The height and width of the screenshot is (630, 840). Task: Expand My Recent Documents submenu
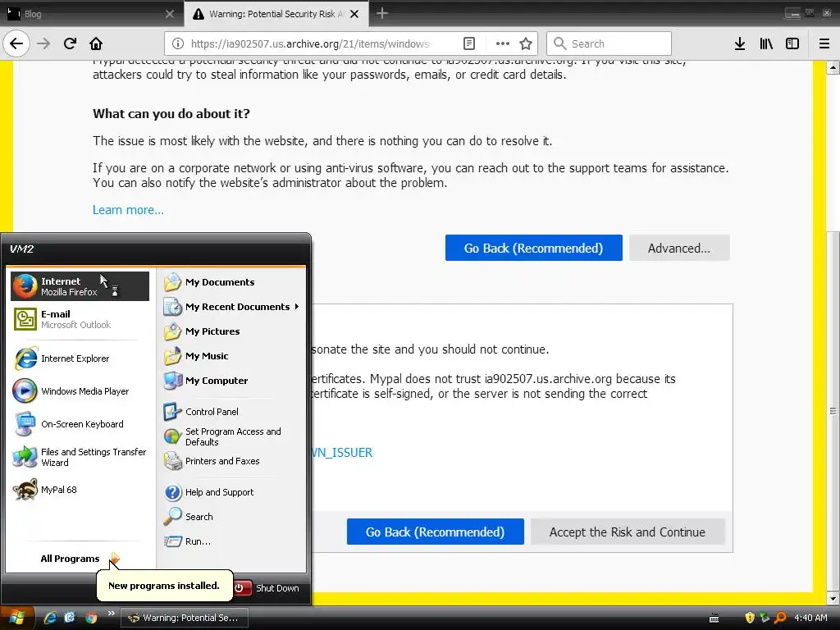coord(232,307)
